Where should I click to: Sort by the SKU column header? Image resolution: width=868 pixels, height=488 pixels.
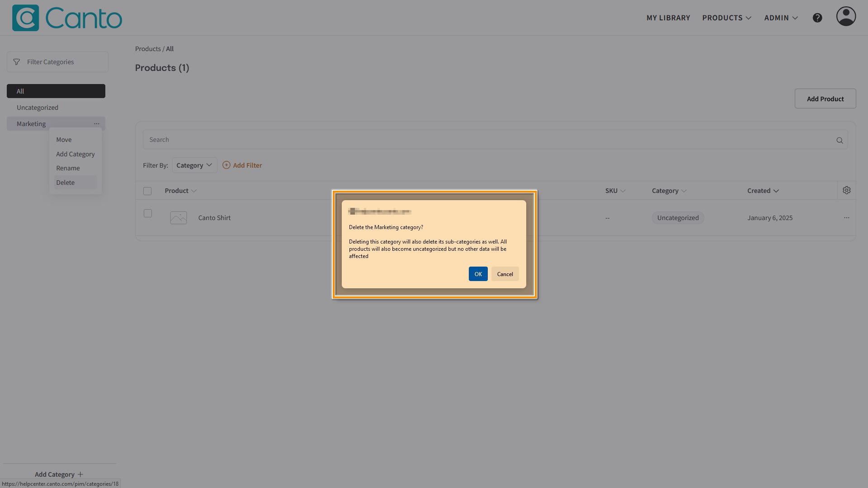615,191
